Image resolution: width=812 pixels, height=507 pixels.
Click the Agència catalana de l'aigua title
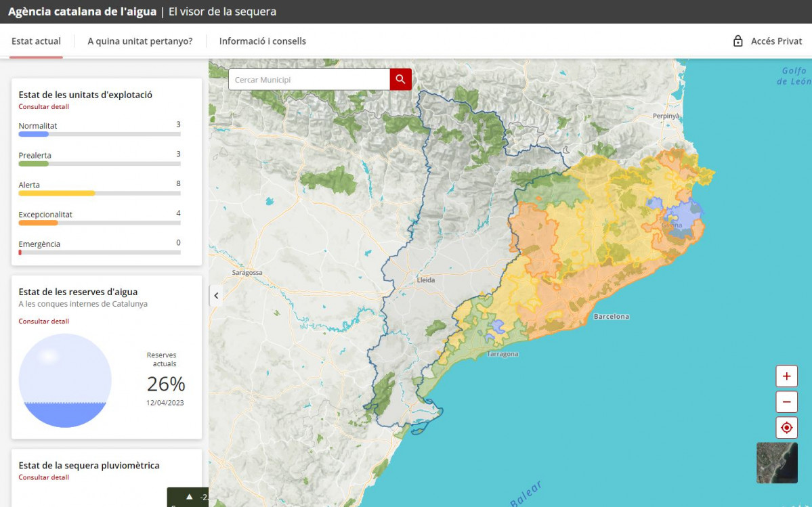(83, 12)
